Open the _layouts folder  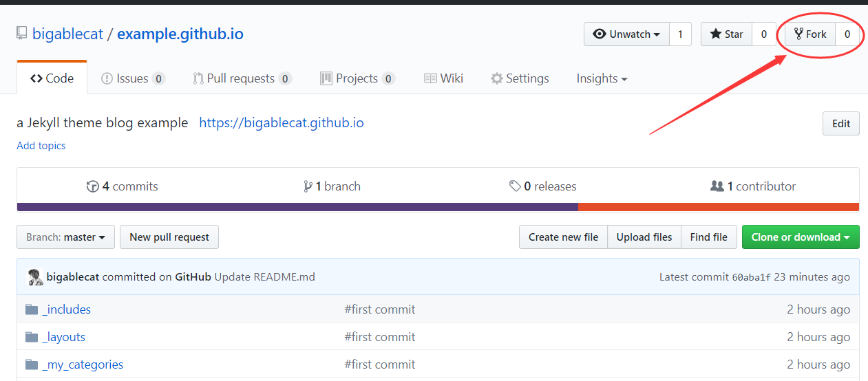[63, 337]
